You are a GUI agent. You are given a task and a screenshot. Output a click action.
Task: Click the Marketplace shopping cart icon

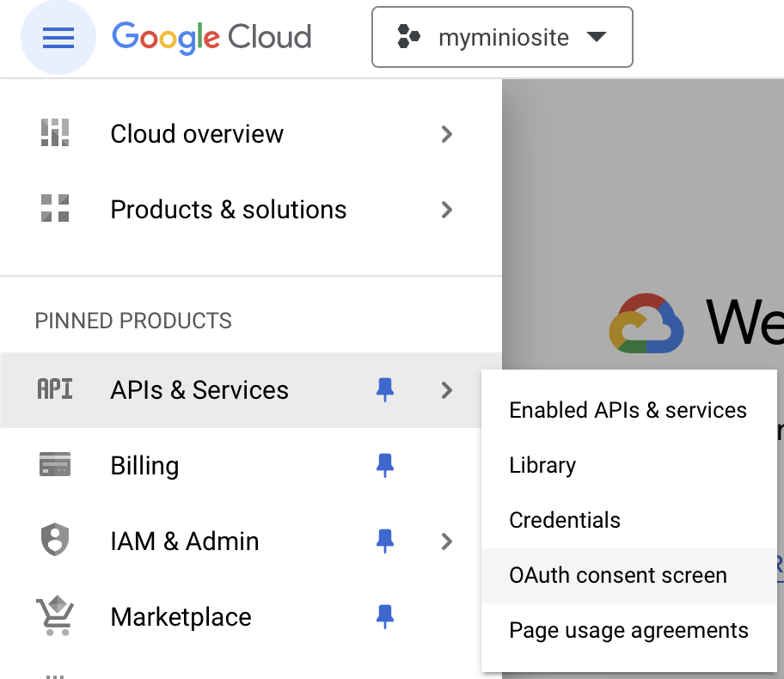(x=55, y=616)
